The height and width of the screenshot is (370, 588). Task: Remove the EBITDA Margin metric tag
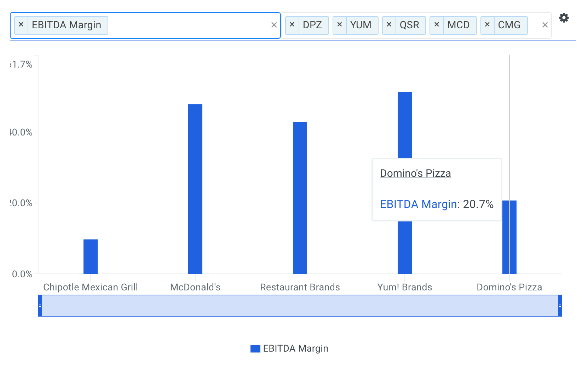21,25
